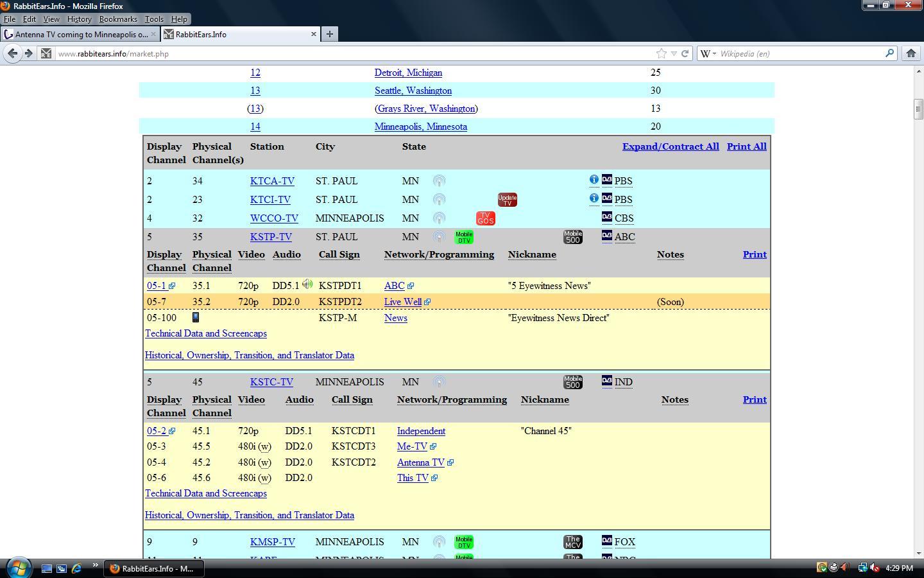The image size is (924, 578).
Task: Toggle all listings with Expand/Contract All
Action: click(671, 146)
